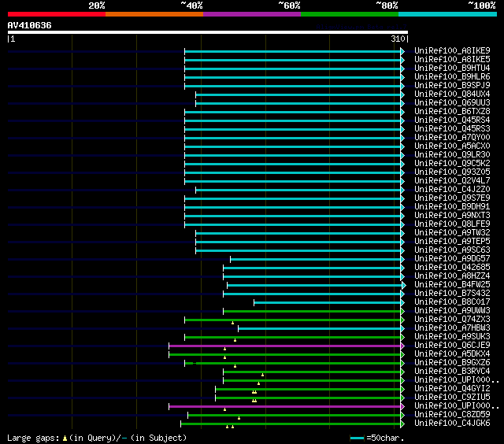Click the cyan alignment bar for B8C017
The height and width of the screenshot is (444, 504).
(x=328, y=302)
